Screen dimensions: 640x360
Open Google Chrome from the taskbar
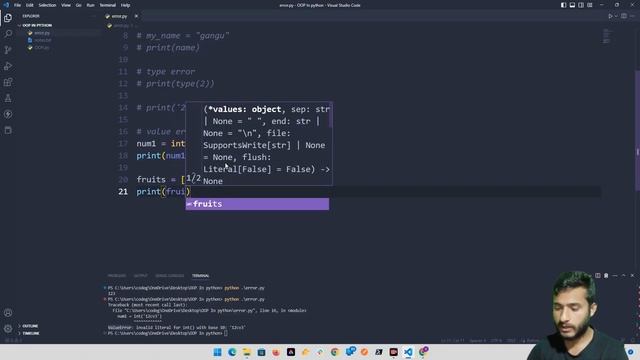tap(335, 352)
